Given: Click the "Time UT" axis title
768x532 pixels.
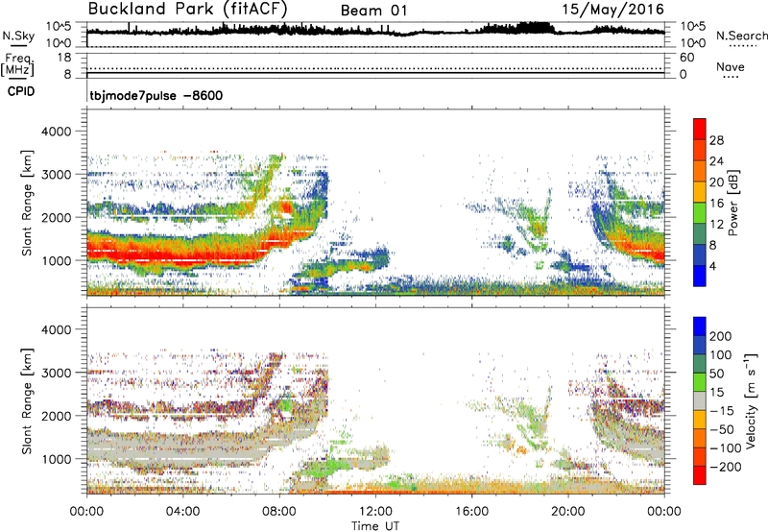Looking at the screenshot, I should click(375, 525).
